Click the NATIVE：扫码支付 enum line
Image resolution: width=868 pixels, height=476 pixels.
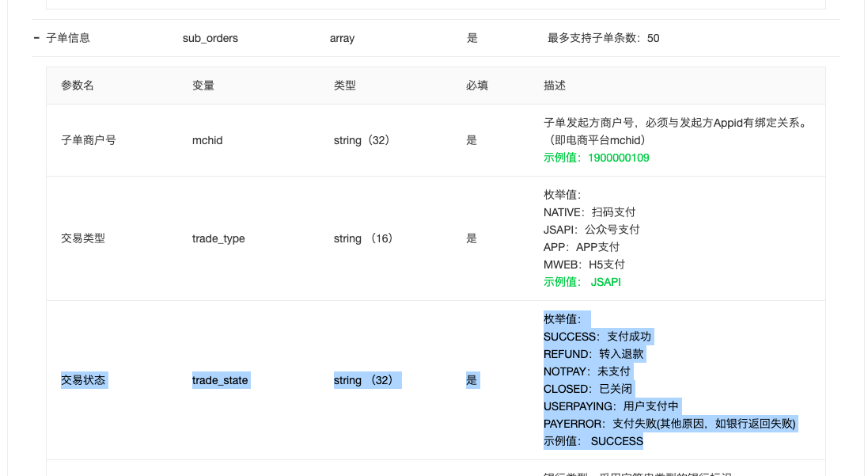589,212
